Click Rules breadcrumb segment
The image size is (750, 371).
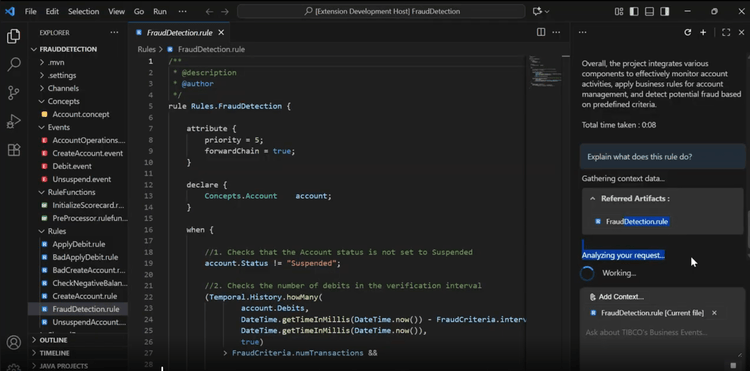[x=146, y=49]
